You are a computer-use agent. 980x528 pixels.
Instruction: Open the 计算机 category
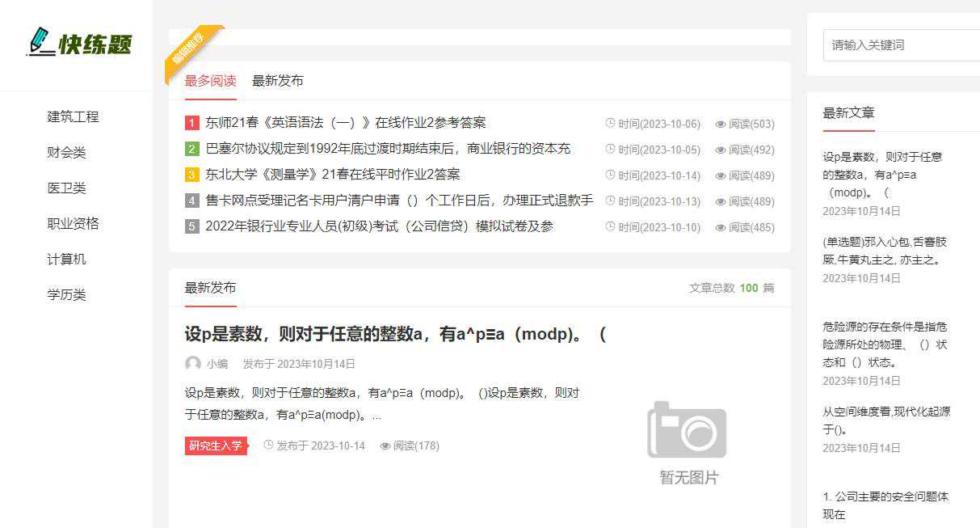click(67, 259)
